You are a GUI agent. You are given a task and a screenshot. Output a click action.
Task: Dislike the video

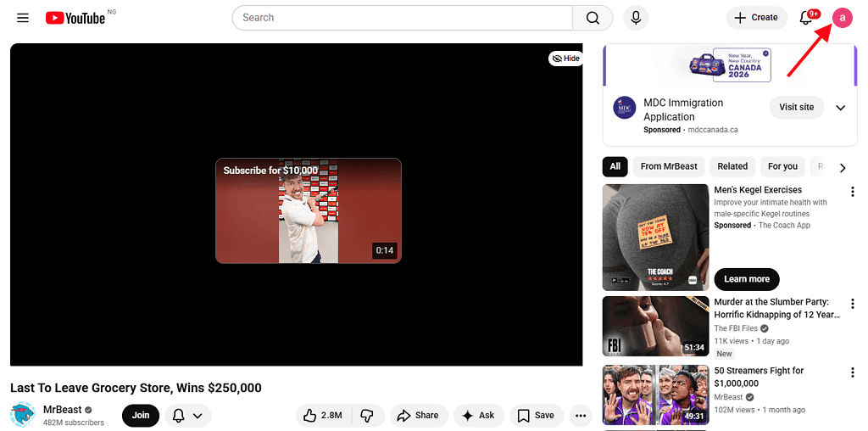click(366, 416)
